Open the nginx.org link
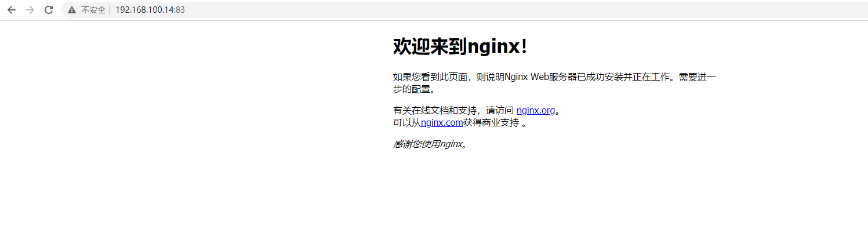Screen dimensions: 868x244 [536, 110]
